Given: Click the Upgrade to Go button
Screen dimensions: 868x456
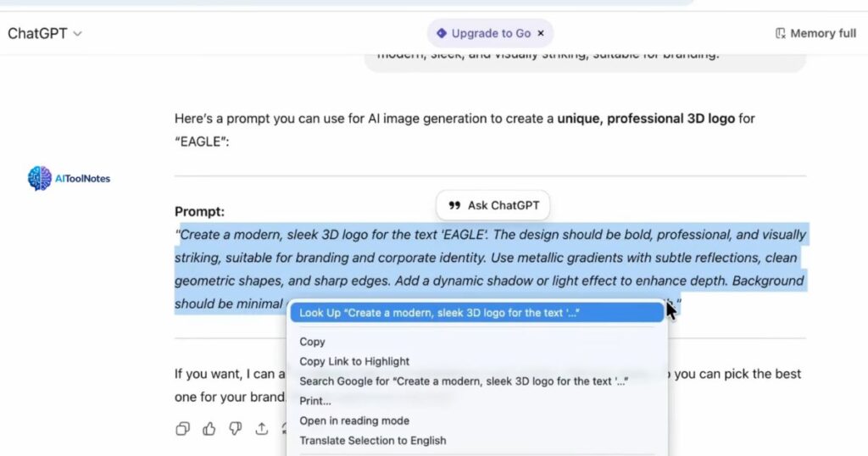Looking at the screenshot, I should 484,34.
